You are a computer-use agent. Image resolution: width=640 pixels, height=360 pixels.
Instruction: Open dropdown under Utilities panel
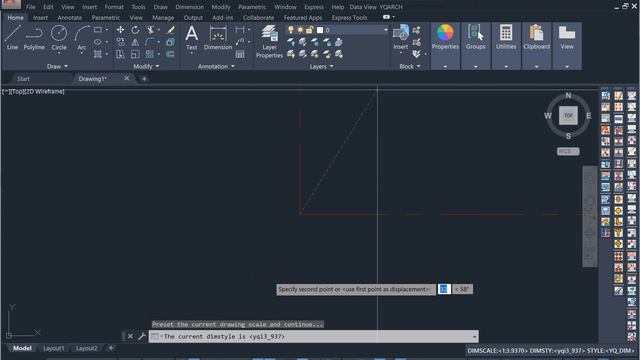[506, 67]
